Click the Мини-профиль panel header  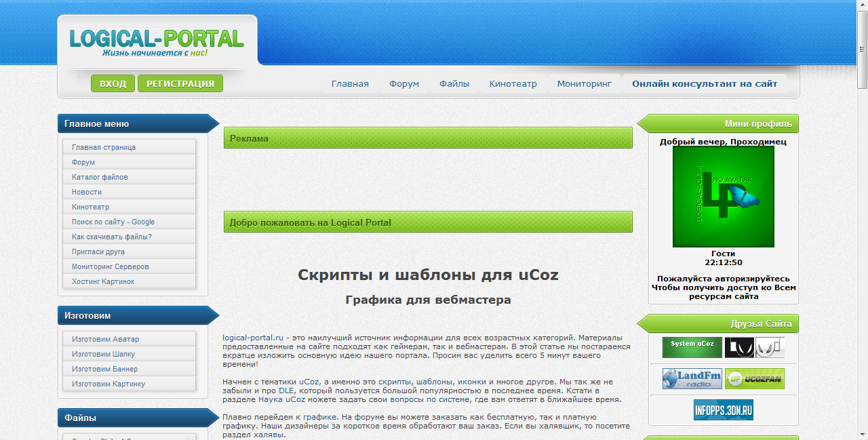718,123
